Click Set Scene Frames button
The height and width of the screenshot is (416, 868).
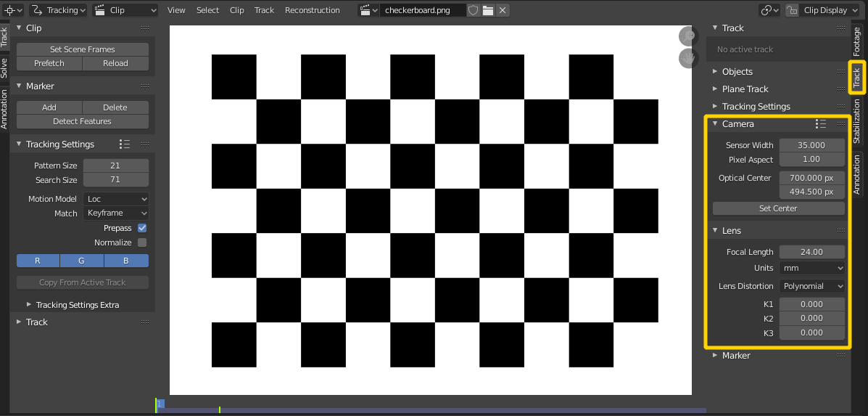pos(83,49)
